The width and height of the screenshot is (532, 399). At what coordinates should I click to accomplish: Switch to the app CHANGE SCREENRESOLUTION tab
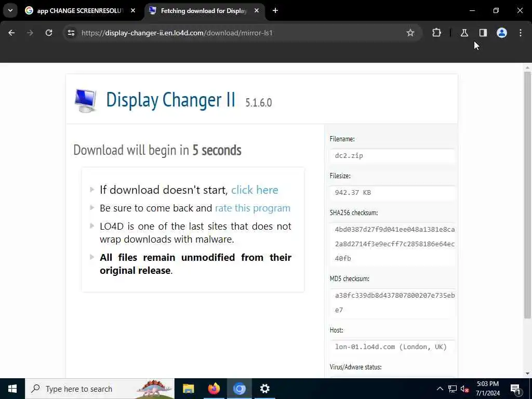click(79, 11)
